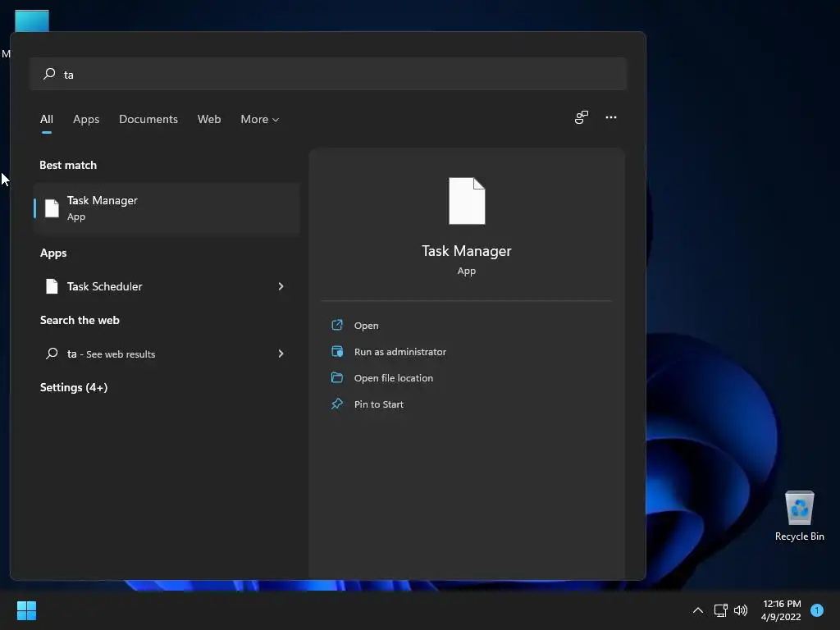Switch to the Apps filter tab
Viewport: 840px width, 630px height.
[86, 119]
